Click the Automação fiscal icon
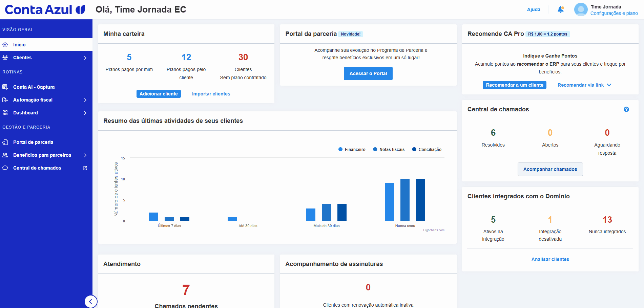Viewport: 644px width, 308px height. coord(5,100)
